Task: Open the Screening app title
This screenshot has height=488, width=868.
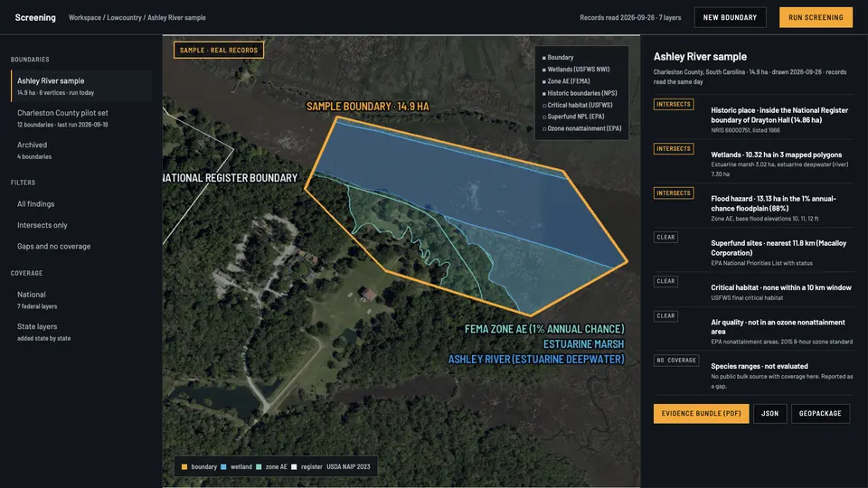Action: [x=35, y=17]
